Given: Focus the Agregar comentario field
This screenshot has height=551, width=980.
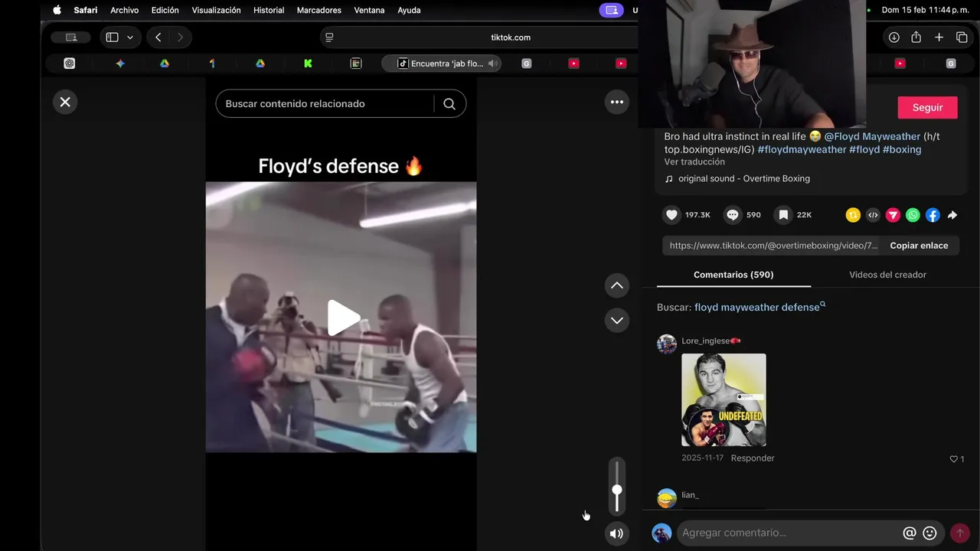Looking at the screenshot, I should (x=789, y=533).
